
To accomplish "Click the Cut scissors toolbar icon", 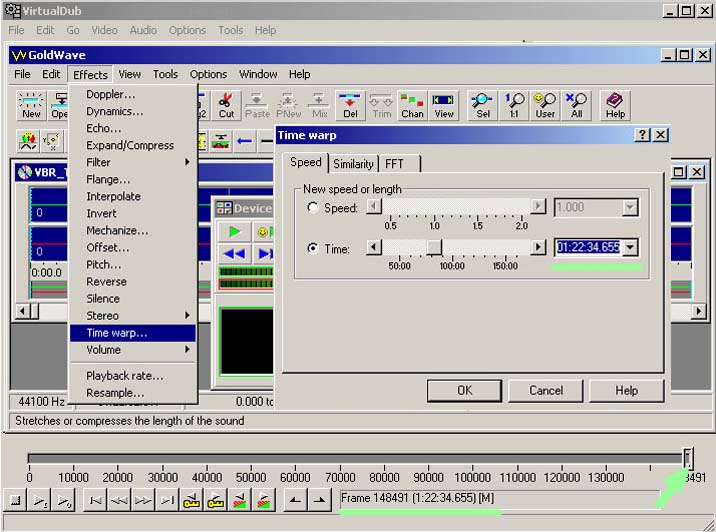I will point(226,105).
